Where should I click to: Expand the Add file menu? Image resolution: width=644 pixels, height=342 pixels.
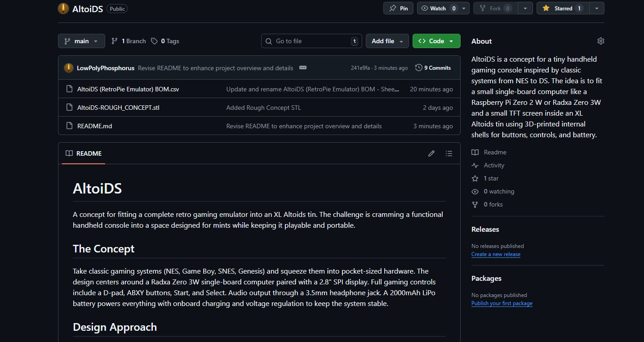click(387, 41)
